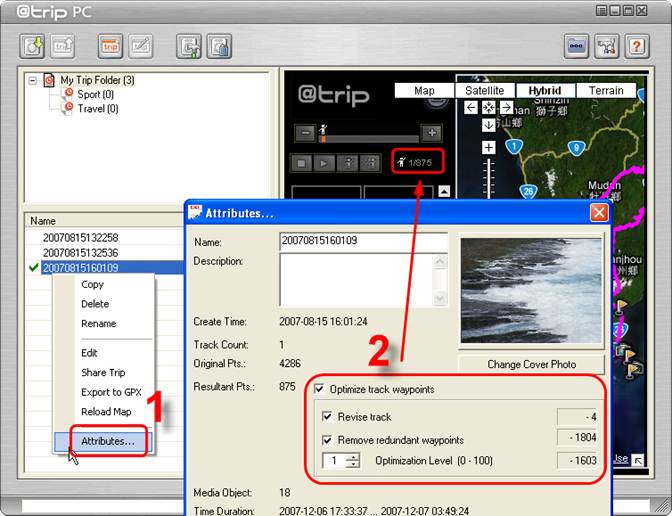Click the Name input field in Attributes

tap(363, 241)
